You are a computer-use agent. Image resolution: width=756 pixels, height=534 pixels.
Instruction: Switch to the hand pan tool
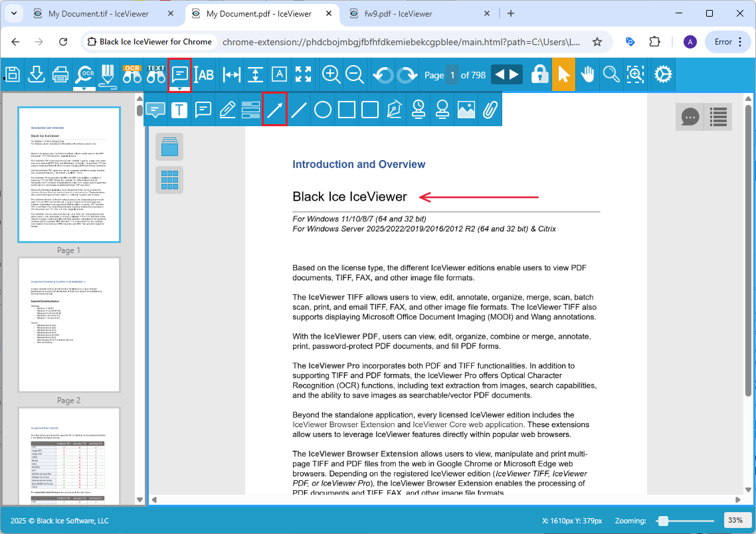(587, 74)
